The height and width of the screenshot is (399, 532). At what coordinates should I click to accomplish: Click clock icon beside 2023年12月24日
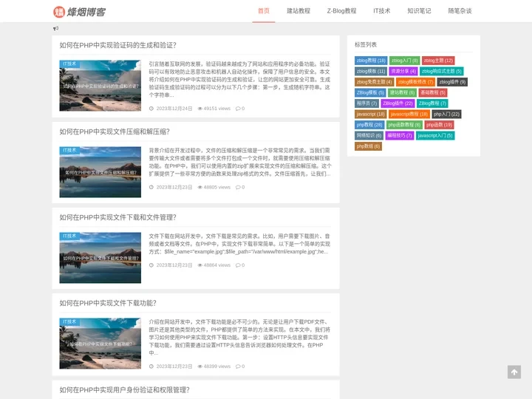pos(151,109)
